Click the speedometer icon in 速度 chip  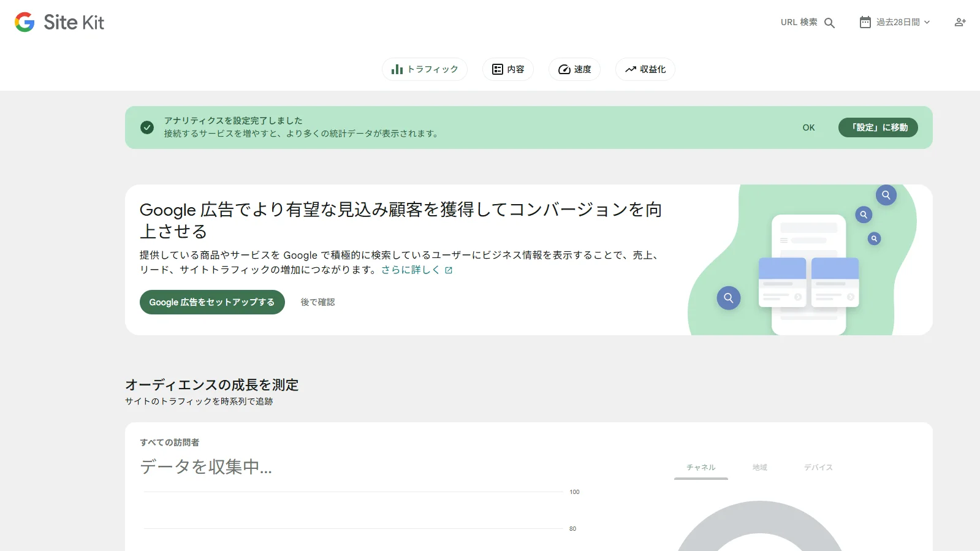tap(564, 69)
